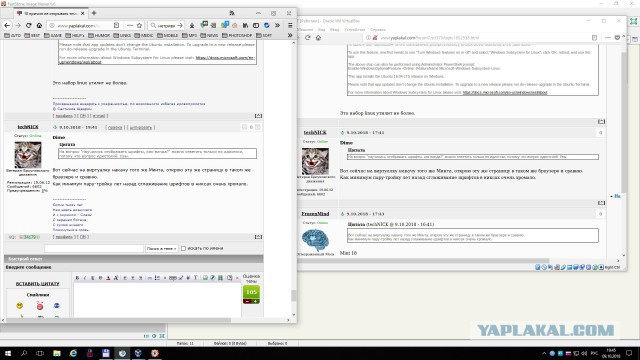The image size is (640, 360).
Task: Open File Explorer from the taskbar
Action: 57,353
